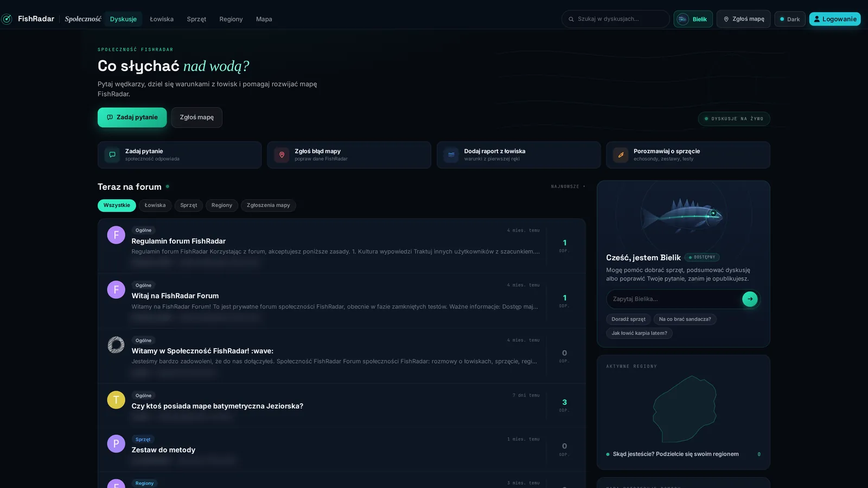868x488 pixels.
Task: Open Skąd jesteście? Podzielcie się swoim regionem
Action: tap(676, 454)
